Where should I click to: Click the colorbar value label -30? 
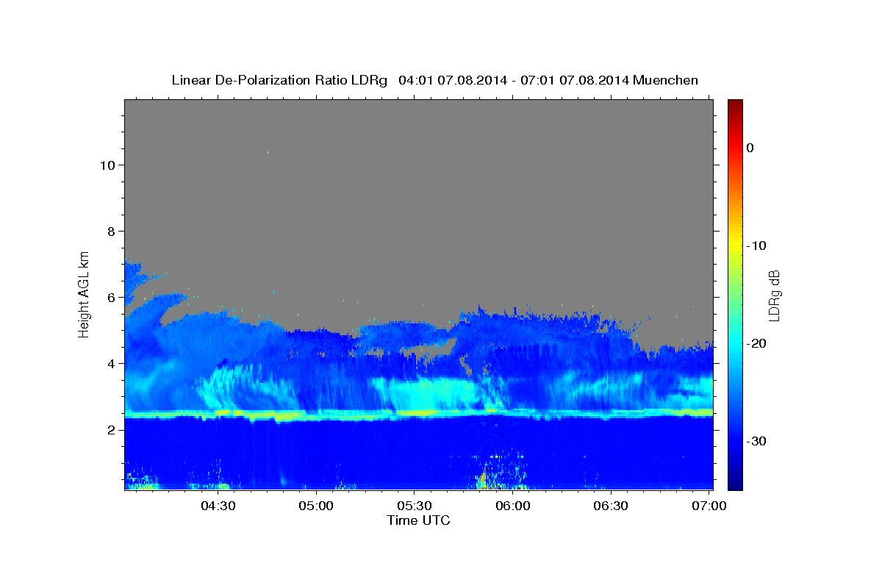tap(757, 441)
